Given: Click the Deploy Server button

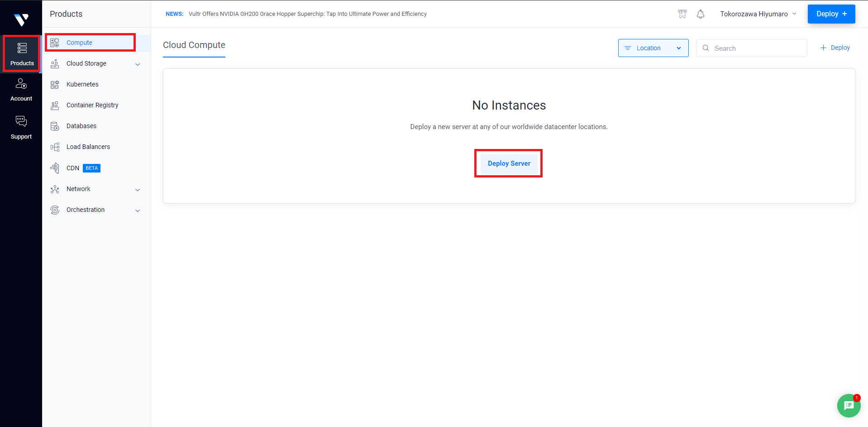Looking at the screenshot, I should tap(509, 163).
